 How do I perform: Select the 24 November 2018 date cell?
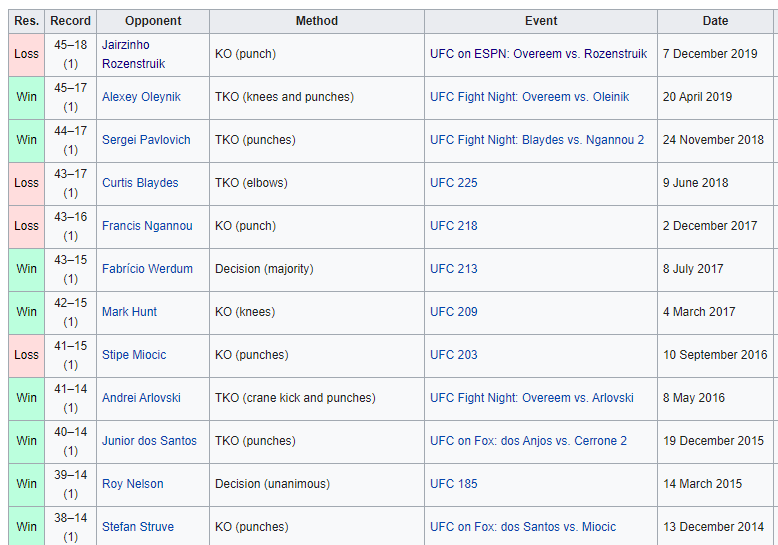[x=715, y=140]
